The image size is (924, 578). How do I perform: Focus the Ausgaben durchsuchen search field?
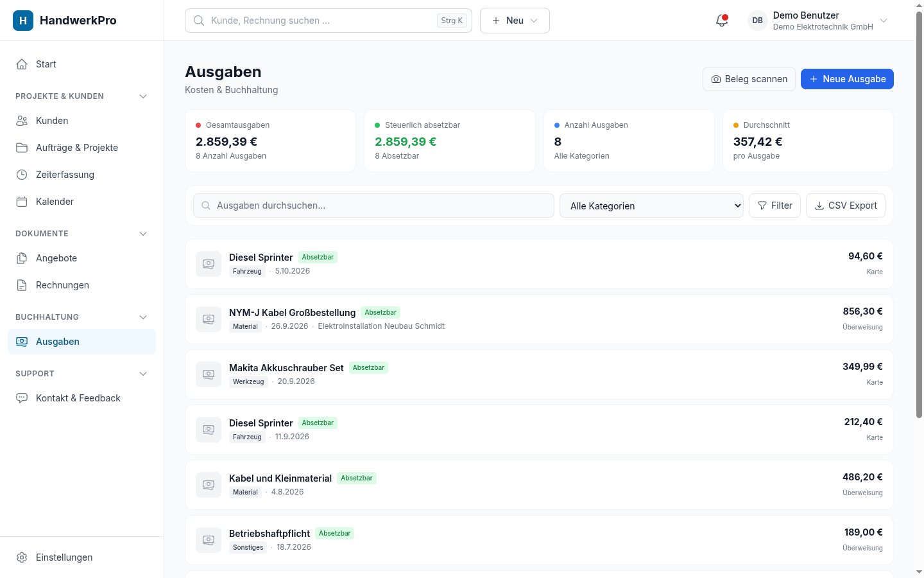tap(373, 206)
